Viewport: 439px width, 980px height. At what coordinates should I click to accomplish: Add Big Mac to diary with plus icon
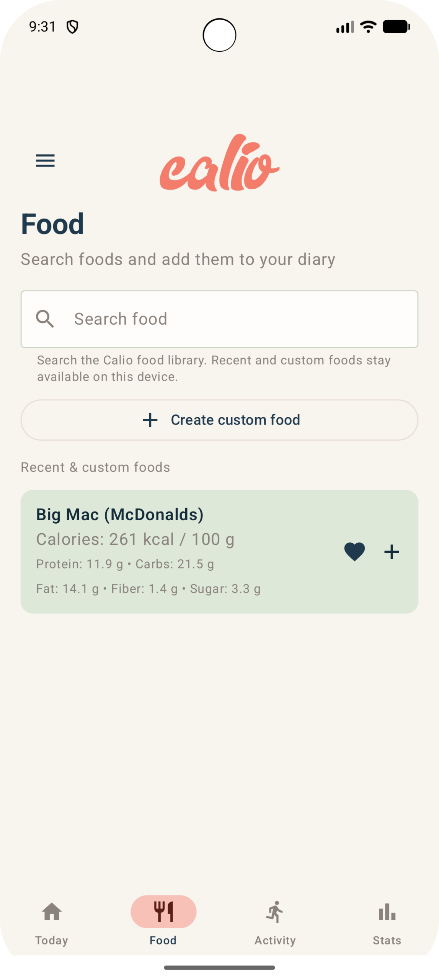391,552
